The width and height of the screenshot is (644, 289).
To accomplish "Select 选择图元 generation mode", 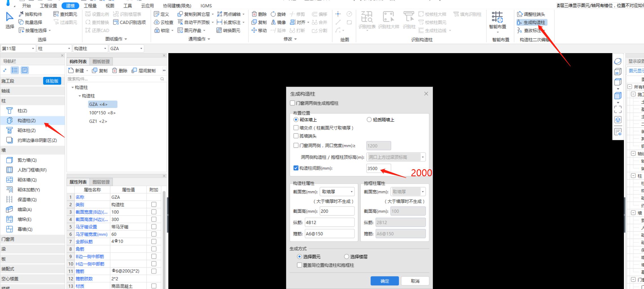I will tap(299, 257).
